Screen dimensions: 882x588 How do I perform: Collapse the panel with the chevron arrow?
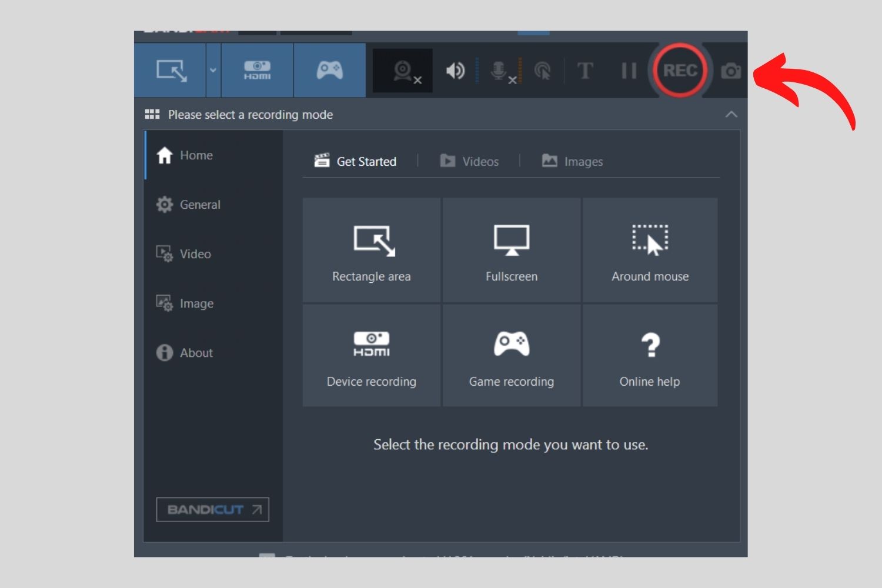(x=731, y=114)
